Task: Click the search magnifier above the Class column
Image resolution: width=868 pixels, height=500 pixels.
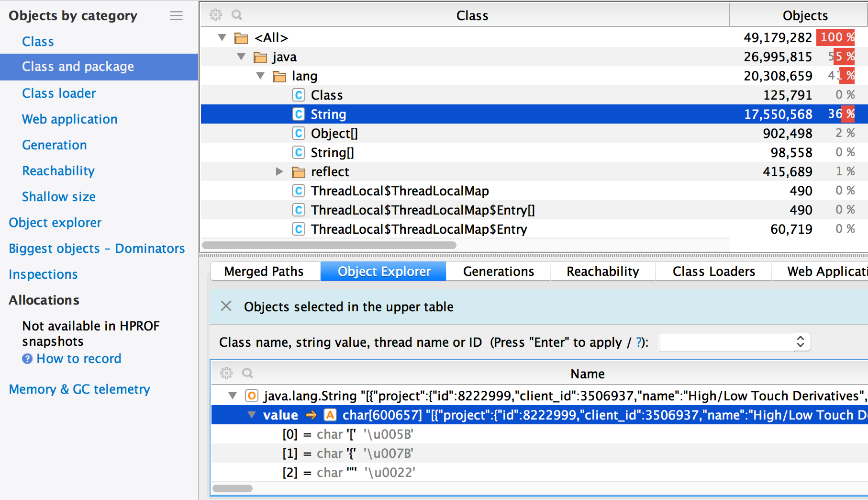Action: coord(237,15)
